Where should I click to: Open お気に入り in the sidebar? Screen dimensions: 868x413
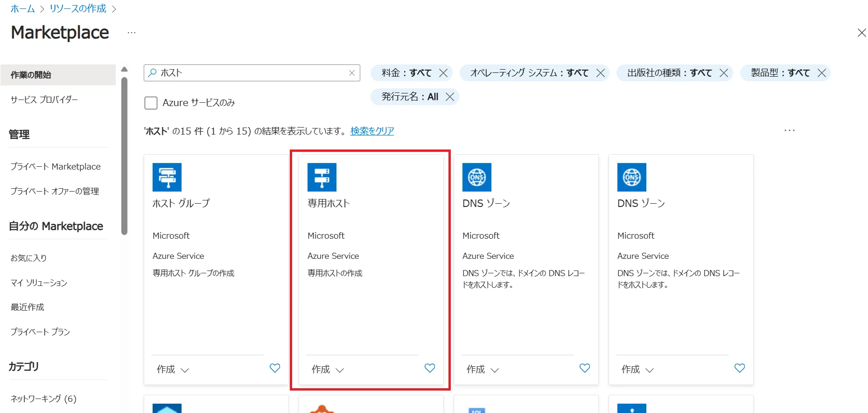pos(28,258)
